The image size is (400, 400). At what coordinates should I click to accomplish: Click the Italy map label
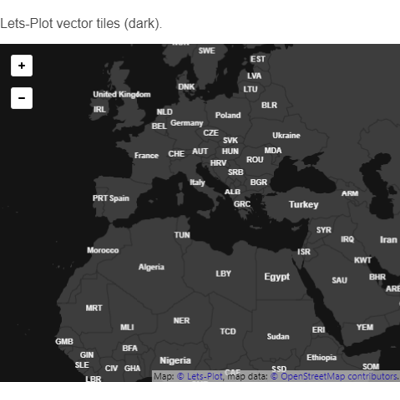(x=197, y=182)
